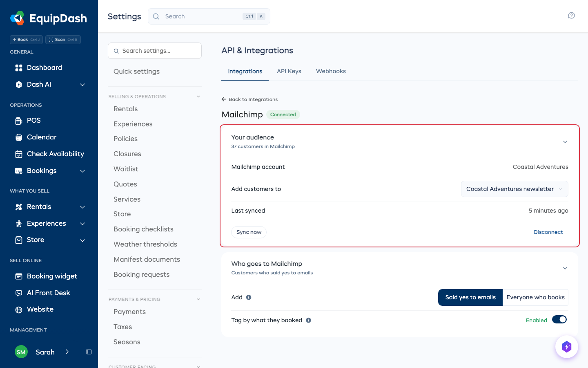Collapse sidebar using the panel icon

pos(89,352)
